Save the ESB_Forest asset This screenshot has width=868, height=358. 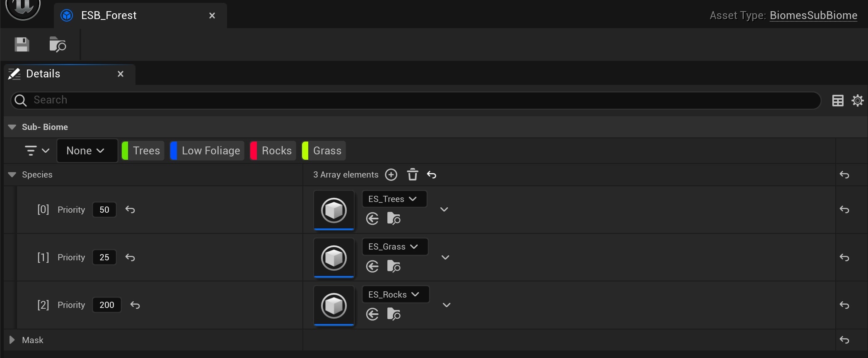click(22, 44)
